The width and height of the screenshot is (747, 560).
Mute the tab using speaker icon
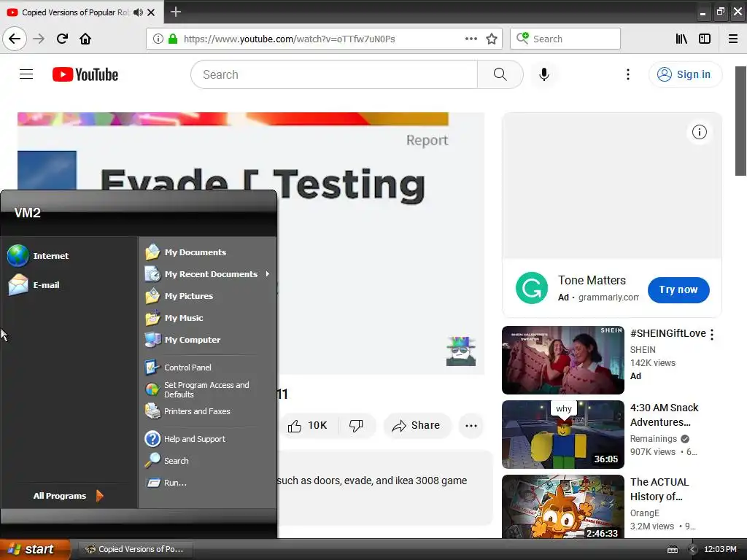(x=138, y=12)
